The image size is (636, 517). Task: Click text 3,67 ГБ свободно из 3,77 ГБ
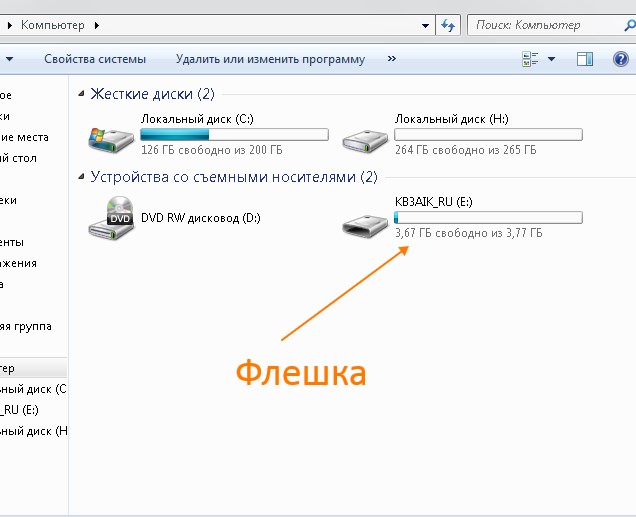coord(468,233)
